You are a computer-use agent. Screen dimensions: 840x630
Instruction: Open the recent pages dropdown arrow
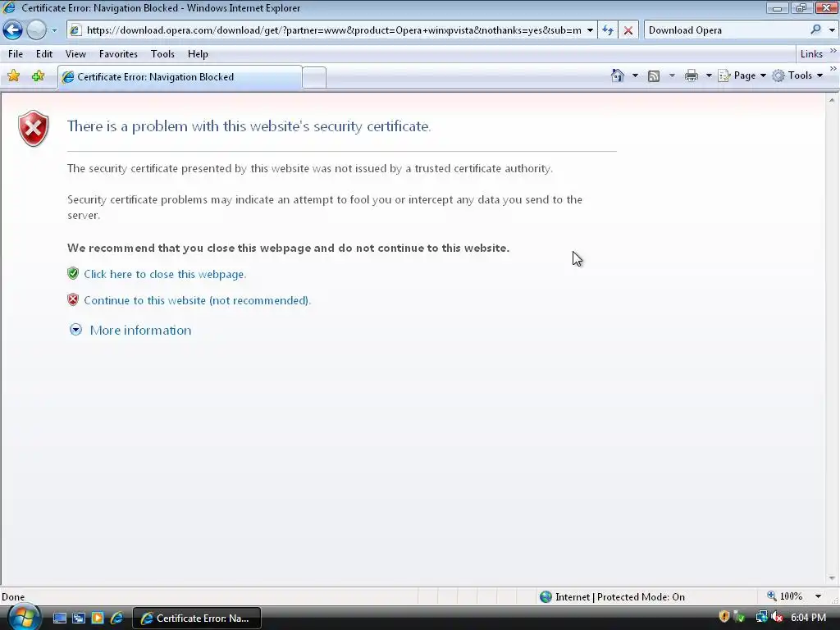pyautogui.click(x=54, y=30)
